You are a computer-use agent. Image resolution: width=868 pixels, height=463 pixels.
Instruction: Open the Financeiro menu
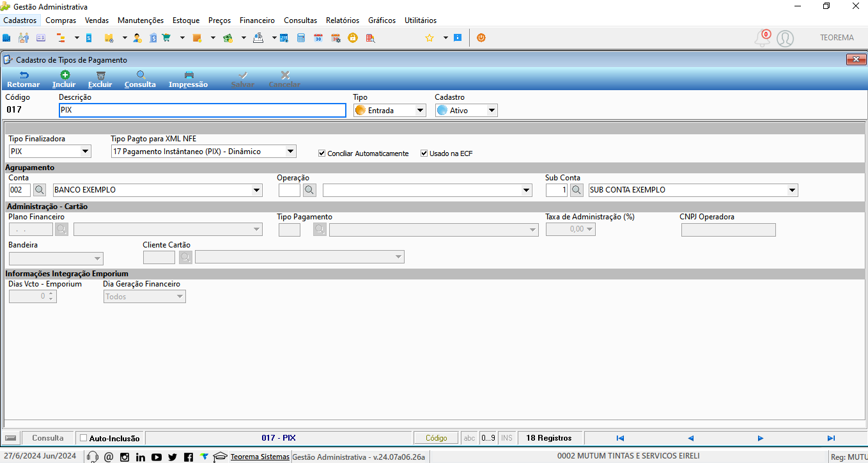[257, 20]
